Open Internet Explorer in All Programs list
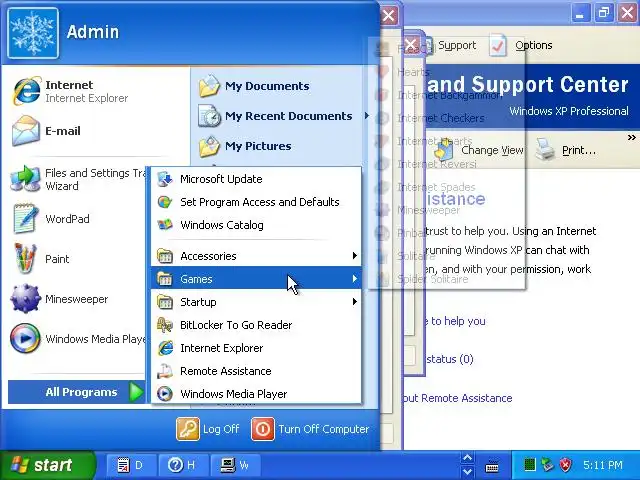This screenshot has height=480, width=640. [256, 348]
